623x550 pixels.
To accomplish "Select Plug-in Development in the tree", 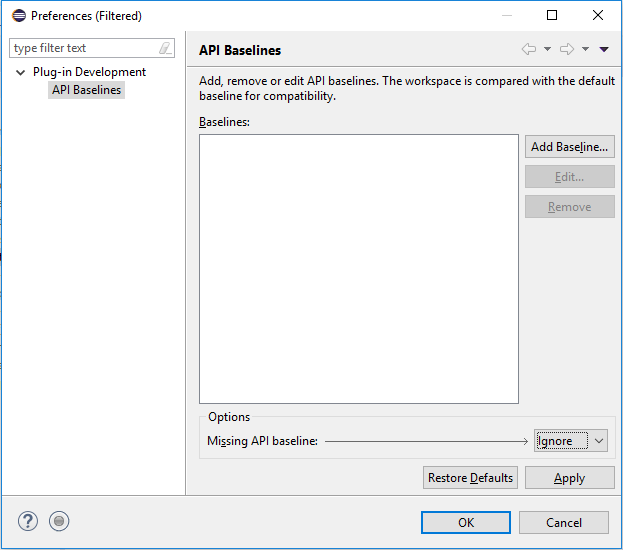I will coord(89,72).
